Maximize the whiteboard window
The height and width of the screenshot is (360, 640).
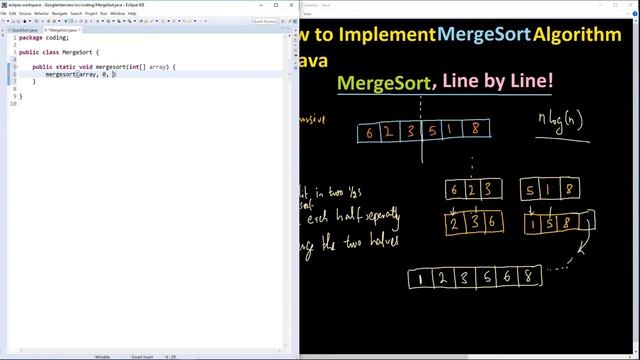coord(615,5)
